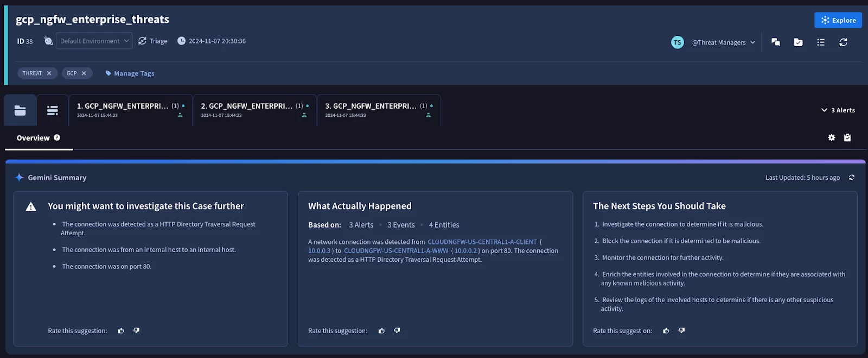Click the clipboard icon next to gear
This screenshot has width=868, height=358.
click(x=847, y=138)
